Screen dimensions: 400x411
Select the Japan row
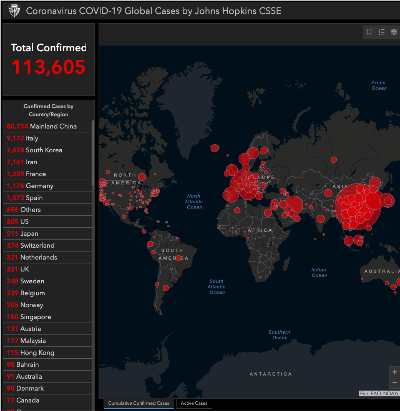(x=47, y=234)
